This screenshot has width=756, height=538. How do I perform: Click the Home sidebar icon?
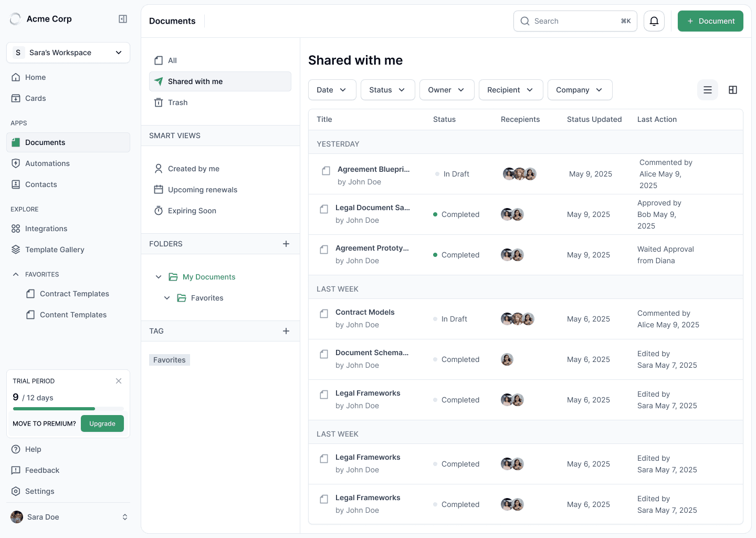pyautogui.click(x=16, y=77)
